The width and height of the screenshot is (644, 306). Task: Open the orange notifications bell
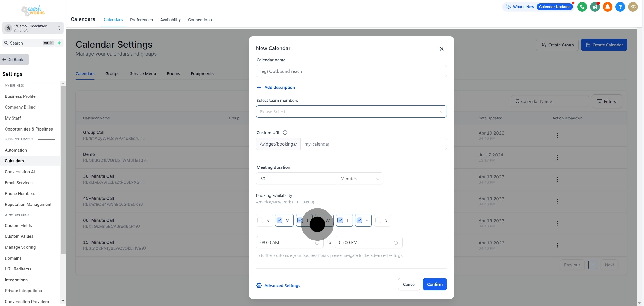coord(608,7)
